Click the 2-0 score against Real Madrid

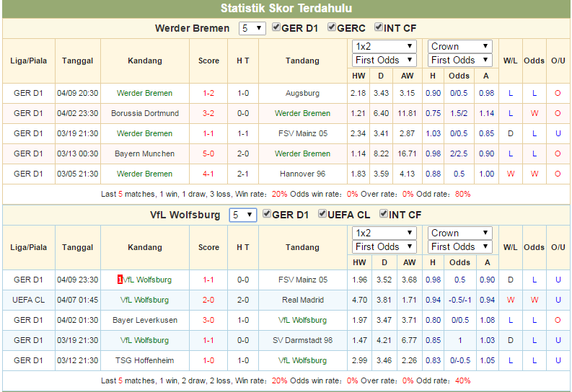208,300
